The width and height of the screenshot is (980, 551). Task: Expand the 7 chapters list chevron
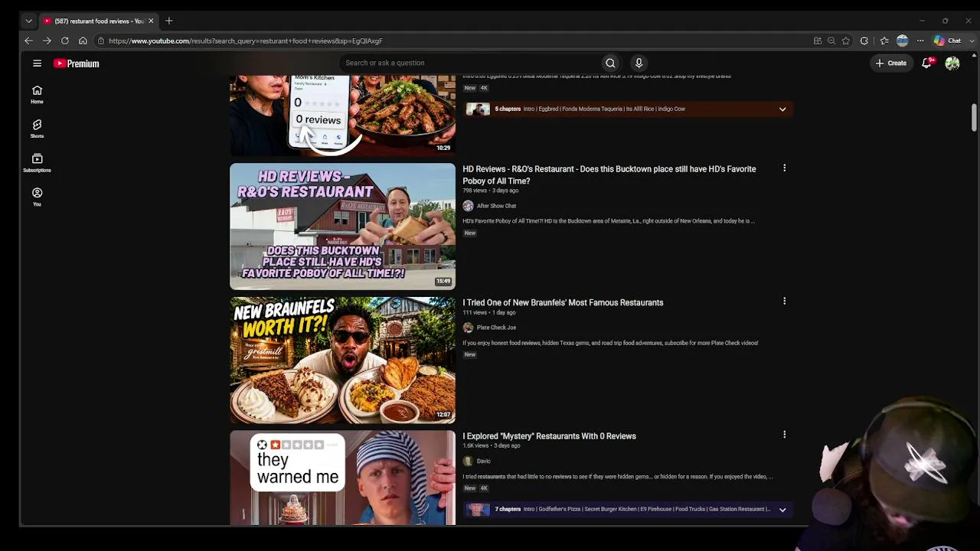click(782, 510)
